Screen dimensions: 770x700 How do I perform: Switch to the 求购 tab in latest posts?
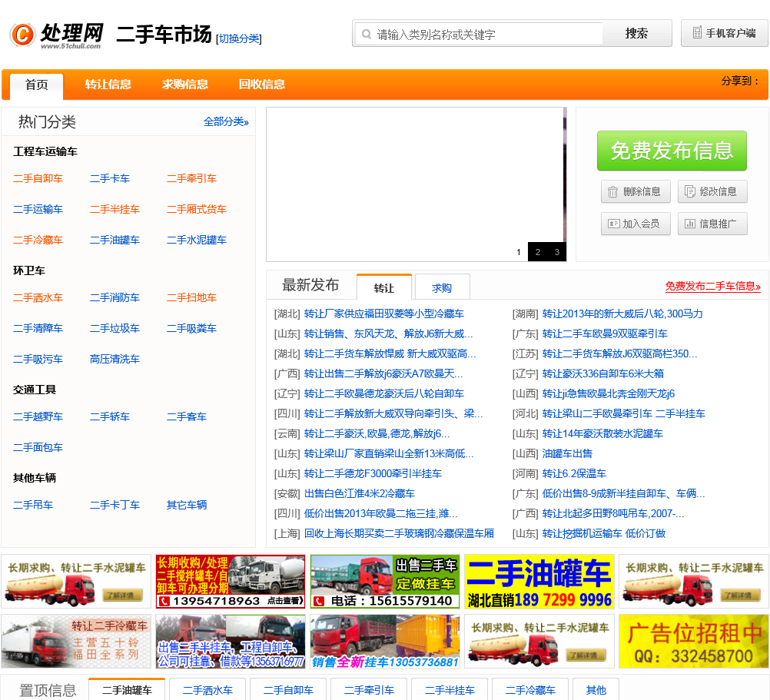(442, 288)
